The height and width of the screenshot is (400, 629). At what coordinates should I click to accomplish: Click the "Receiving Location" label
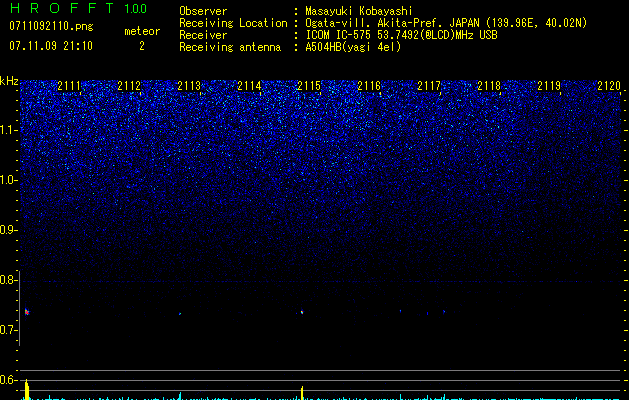(233, 23)
